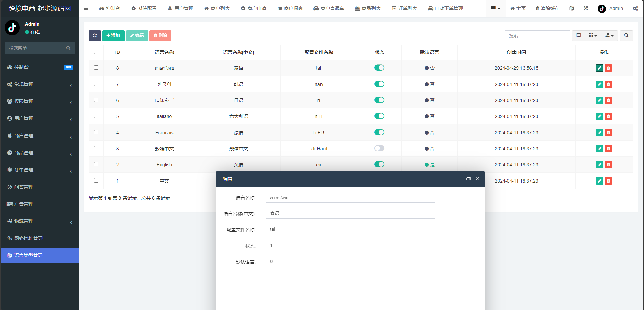Click the edit pencil icon for Italiano row
Screen dimensions: 644x310
(x=599, y=116)
